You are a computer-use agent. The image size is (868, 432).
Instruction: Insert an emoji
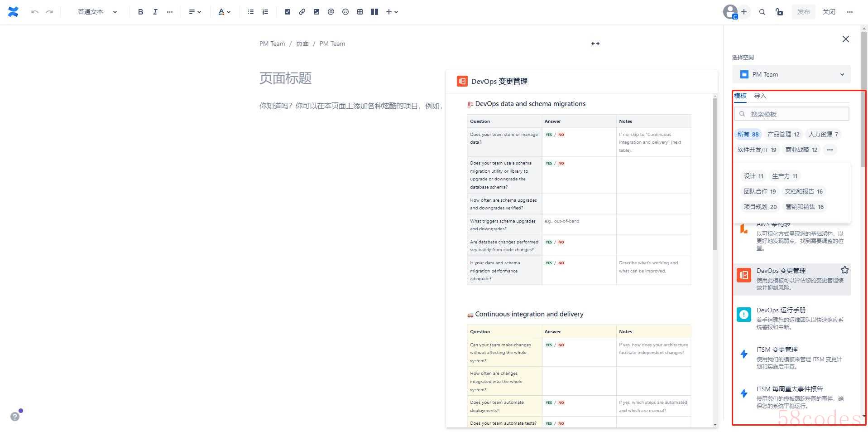345,12
